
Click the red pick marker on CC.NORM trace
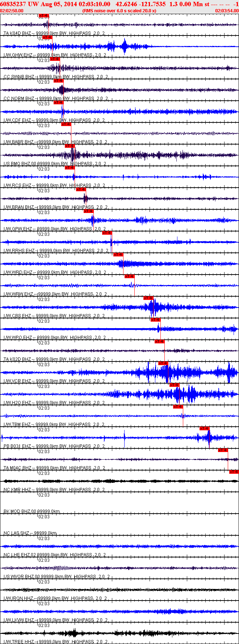click(x=59, y=81)
